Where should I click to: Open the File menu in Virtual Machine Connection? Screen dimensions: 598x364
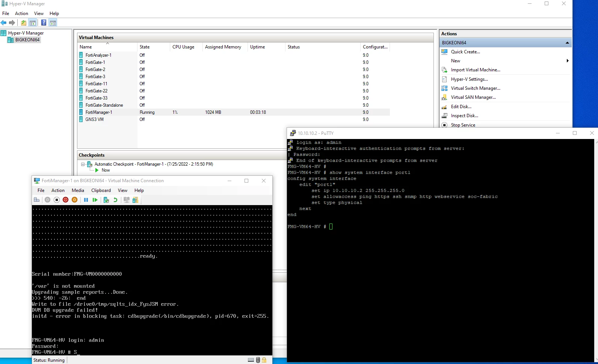point(41,190)
